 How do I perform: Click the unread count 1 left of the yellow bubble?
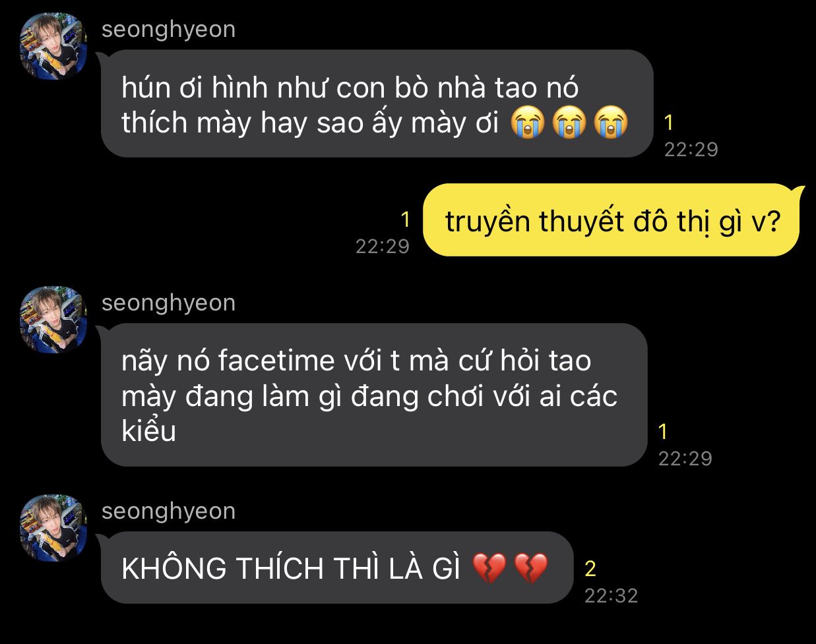point(406,220)
